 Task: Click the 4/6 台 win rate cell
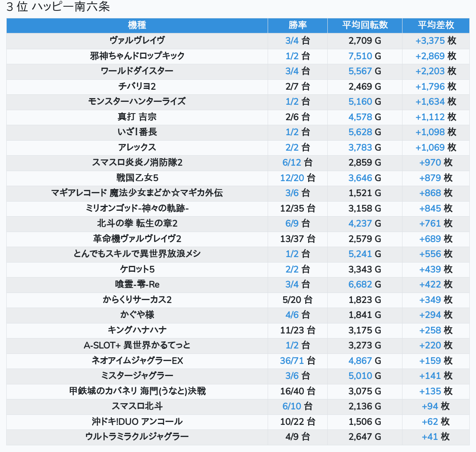297,315
